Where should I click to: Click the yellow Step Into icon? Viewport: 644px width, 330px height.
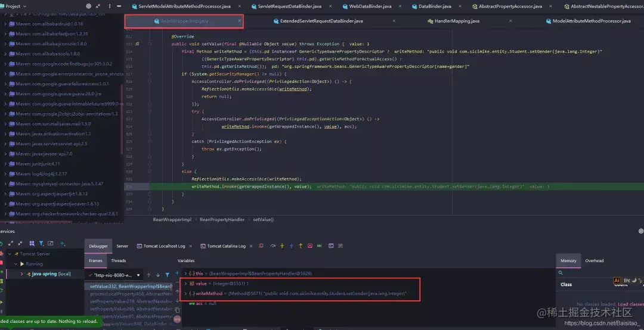point(282,246)
